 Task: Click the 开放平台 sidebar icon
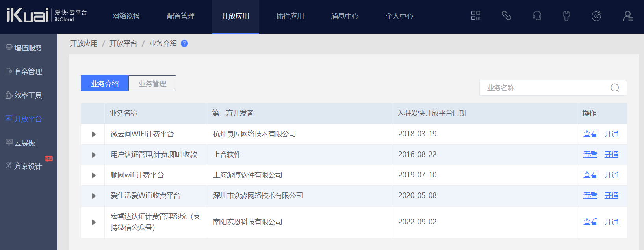point(9,118)
